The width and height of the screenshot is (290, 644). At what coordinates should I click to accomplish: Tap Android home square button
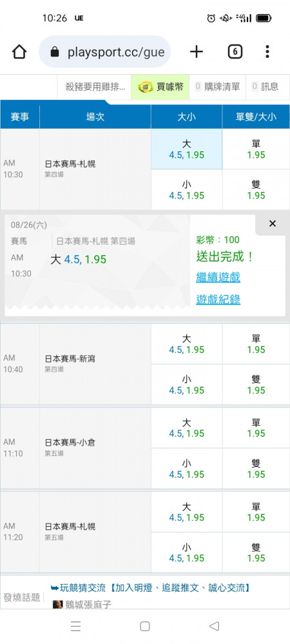click(145, 626)
